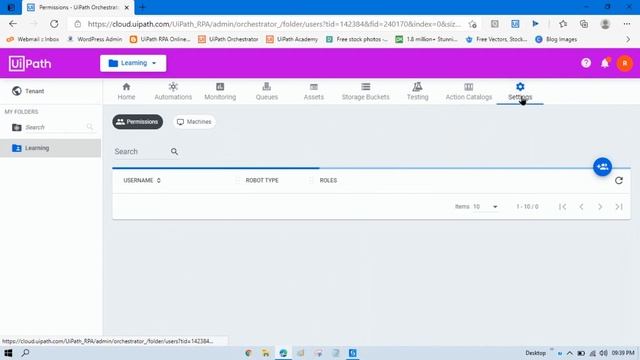Viewport: 640px width, 360px height.
Task: Go to the previous page
Action: (581, 207)
